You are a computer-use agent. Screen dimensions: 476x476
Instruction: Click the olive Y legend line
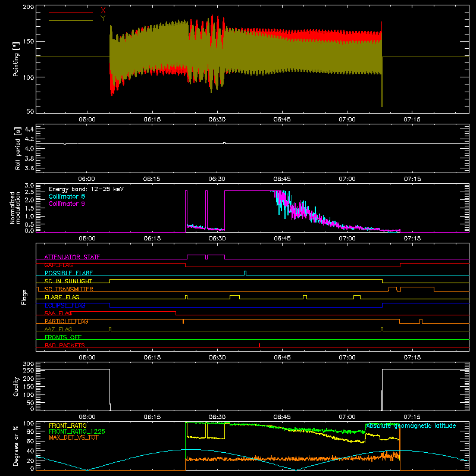point(71,21)
